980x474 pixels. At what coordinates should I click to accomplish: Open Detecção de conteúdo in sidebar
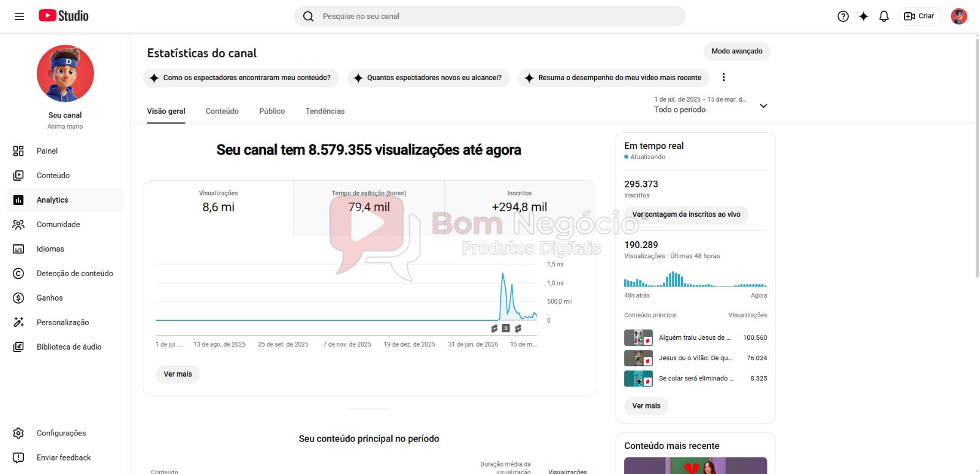pyautogui.click(x=74, y=274)
